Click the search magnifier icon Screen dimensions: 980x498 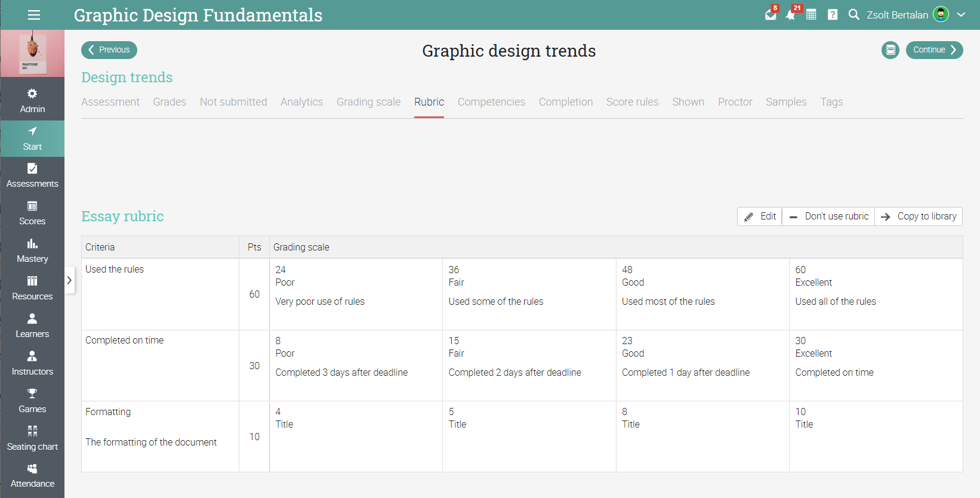pos(854,15)
